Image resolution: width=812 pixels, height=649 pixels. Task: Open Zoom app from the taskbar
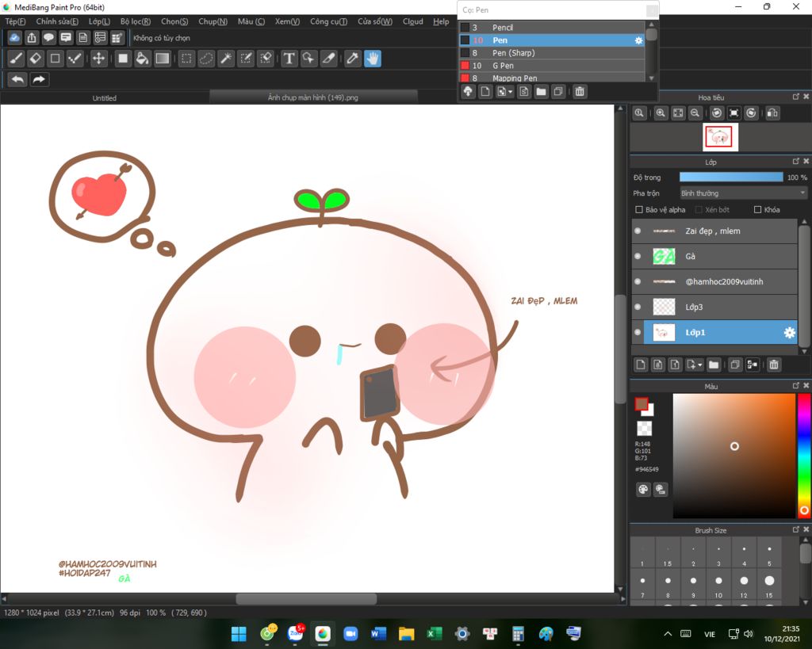point(350,633)
